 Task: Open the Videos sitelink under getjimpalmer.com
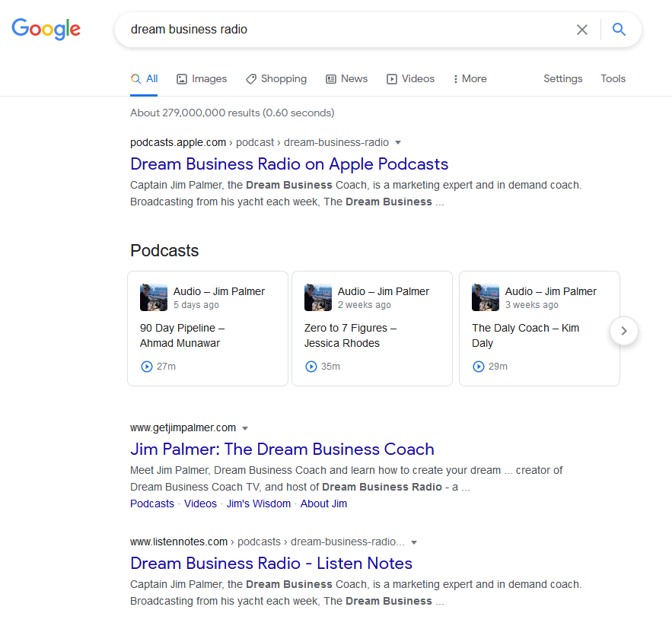pyautogui.click(x=200, y=504)
